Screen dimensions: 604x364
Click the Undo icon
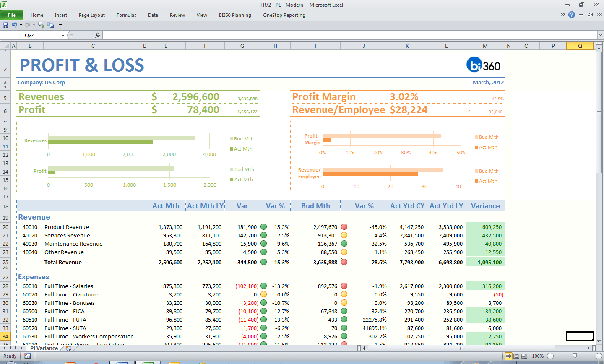point(15,25)
